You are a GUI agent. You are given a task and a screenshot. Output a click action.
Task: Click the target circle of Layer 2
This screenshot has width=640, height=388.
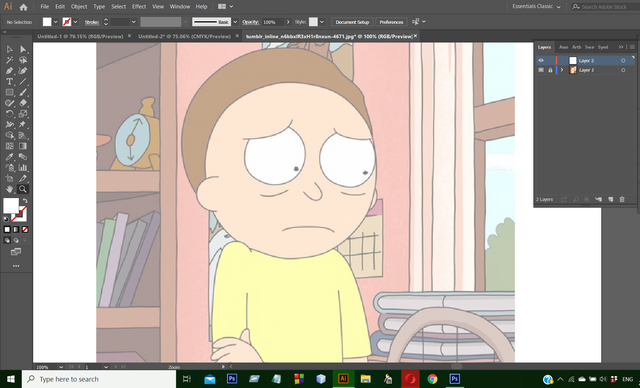pos(623,60)
